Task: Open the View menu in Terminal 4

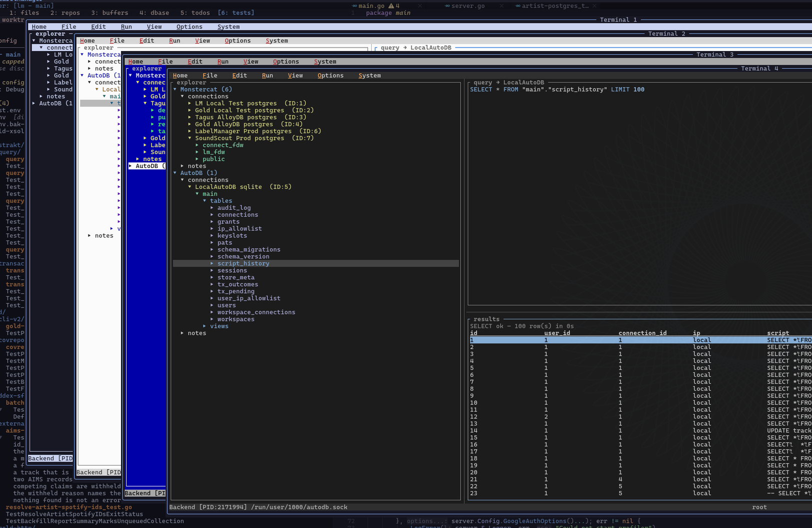Action: tap(295, 75)
